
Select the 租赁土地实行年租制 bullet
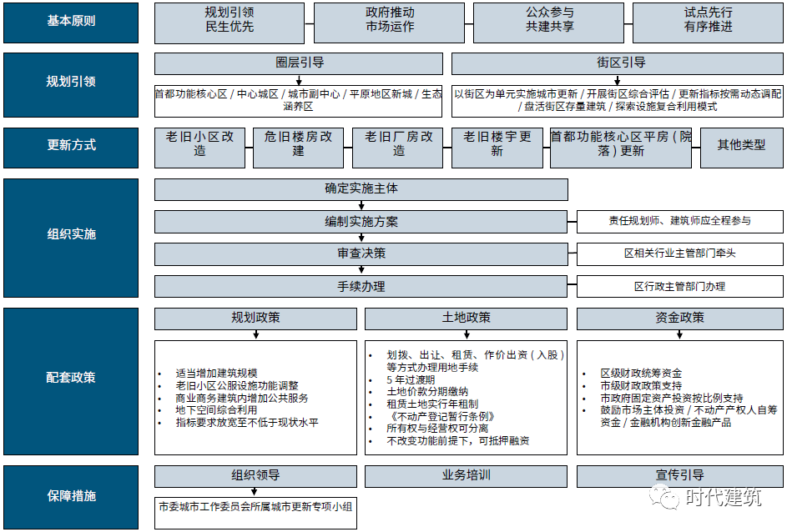point(432,404)
